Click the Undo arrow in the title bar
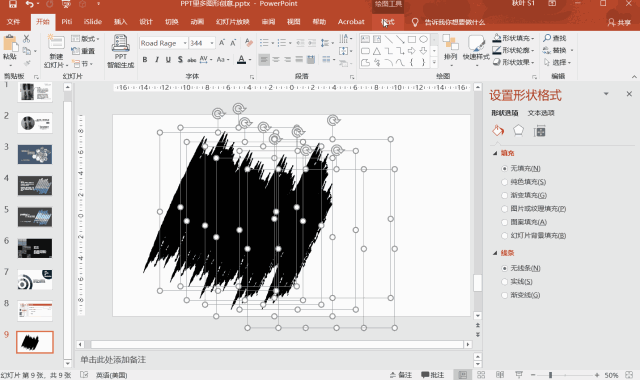 pos(29,4)
